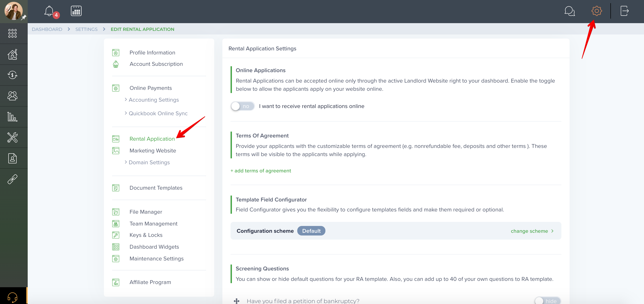Image resolution: width=644 pixels, height=304 pixels.
Task: Select Rental Application menu item
Action: pyautogui.click(x=152, y=139)
